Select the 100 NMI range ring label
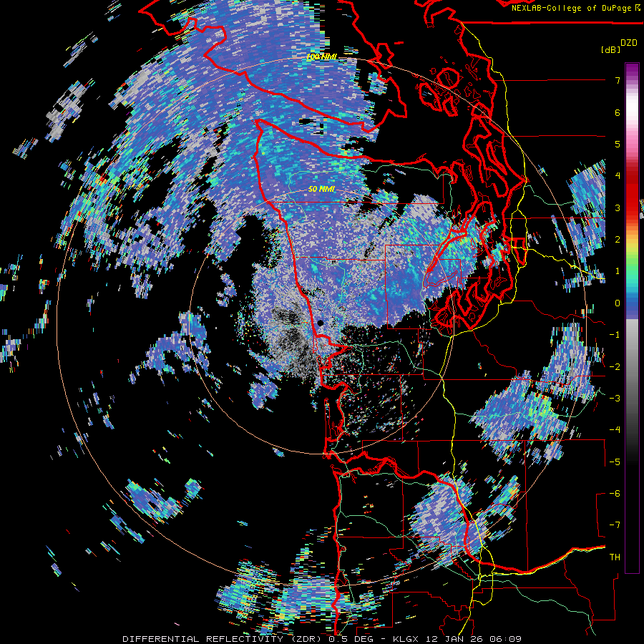644x644 pixels. pyautogui.click(x=322, y=57)
